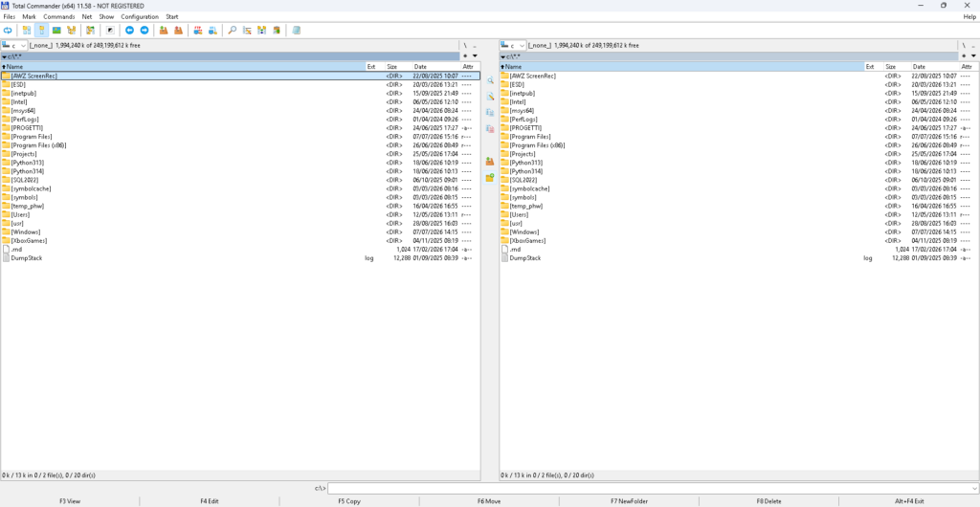Open left panel directory hotlist asterisk
Image resolution: width=980 pixels, height=507 pixels.
tap(466, 56)
